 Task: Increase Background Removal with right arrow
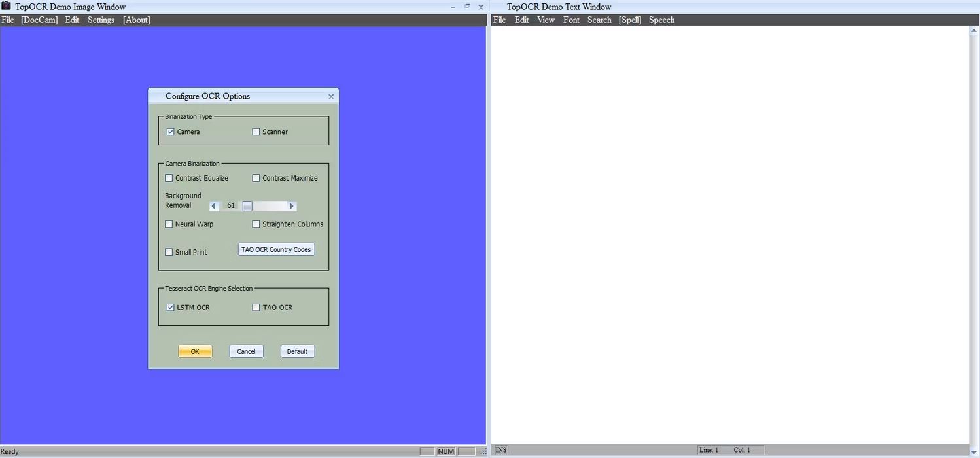click(292, 206)
